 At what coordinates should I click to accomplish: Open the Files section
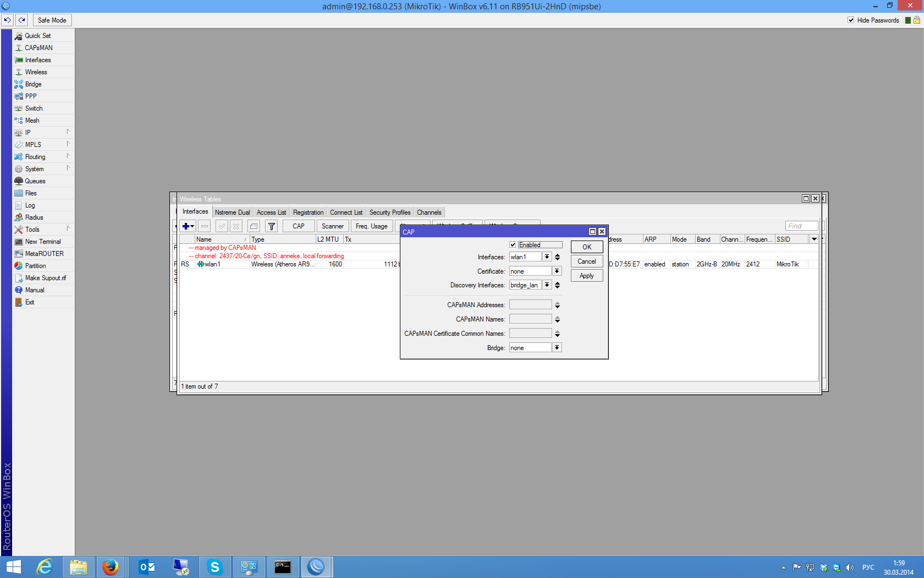pyautogui.click(x=31, y=193)
